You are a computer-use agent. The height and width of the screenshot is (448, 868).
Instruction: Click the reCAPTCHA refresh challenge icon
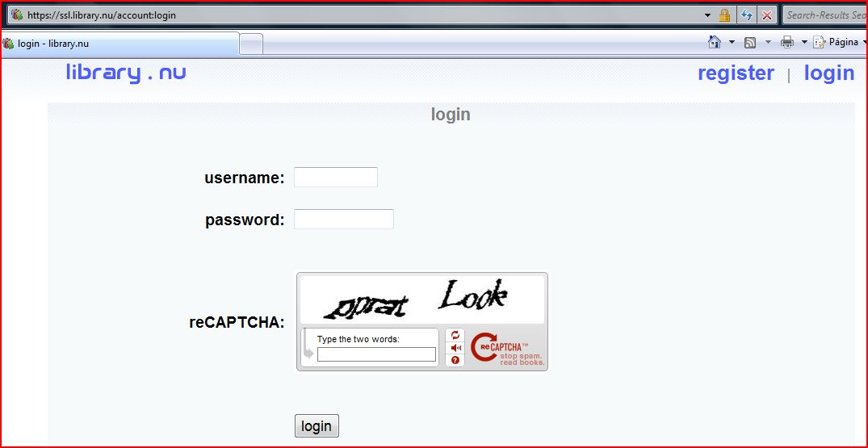coord(455,335)
